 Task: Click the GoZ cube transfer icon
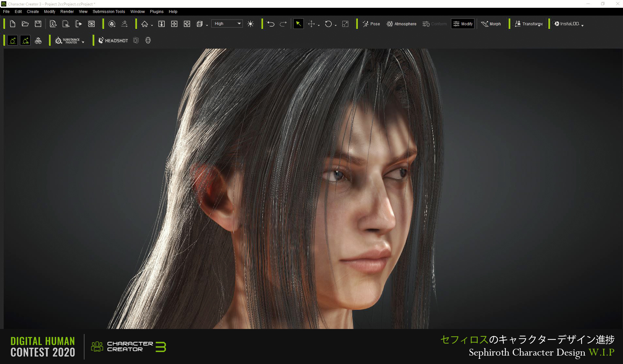click(112, 24)
